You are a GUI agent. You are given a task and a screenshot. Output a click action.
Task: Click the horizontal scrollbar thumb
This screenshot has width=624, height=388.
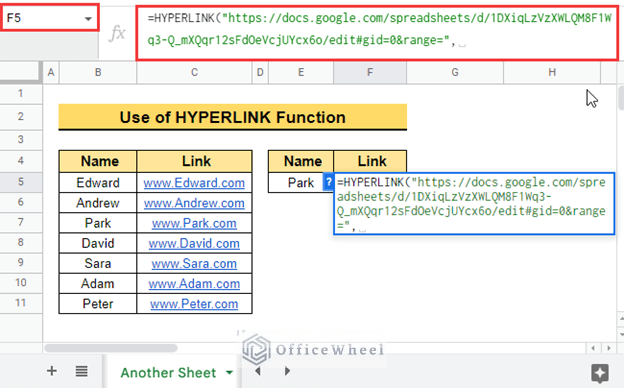point(111,348)
